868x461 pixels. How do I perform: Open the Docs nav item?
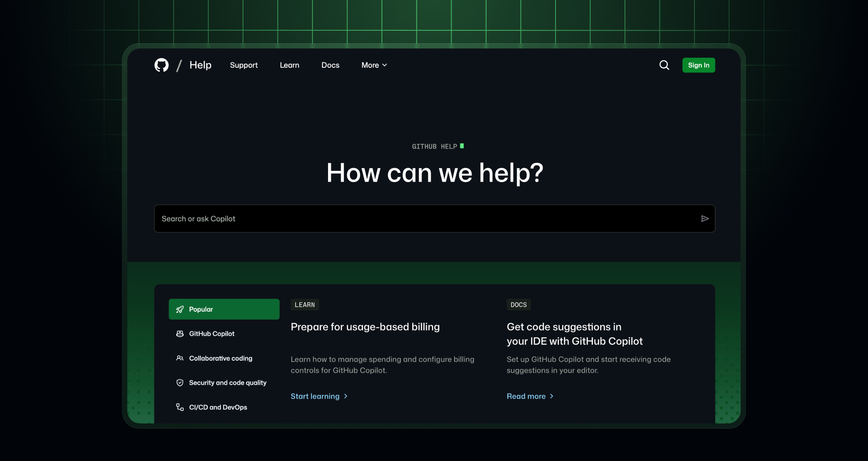331,65
